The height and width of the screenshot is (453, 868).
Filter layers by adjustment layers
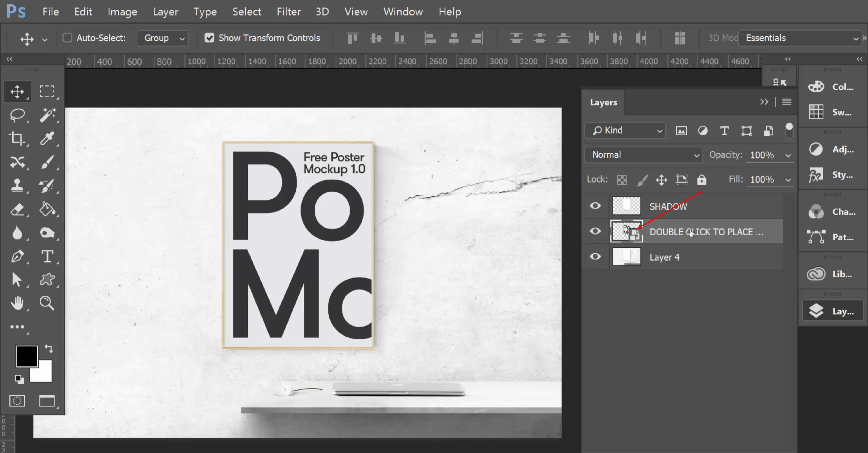[x=702, y=131]
